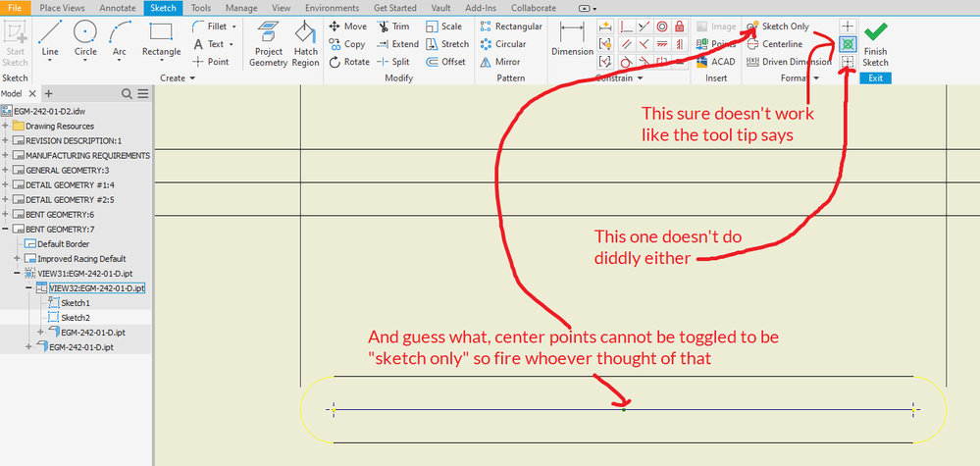Select Sketch2 in the browser tree
Screen dimensions: 980x466
76,317
